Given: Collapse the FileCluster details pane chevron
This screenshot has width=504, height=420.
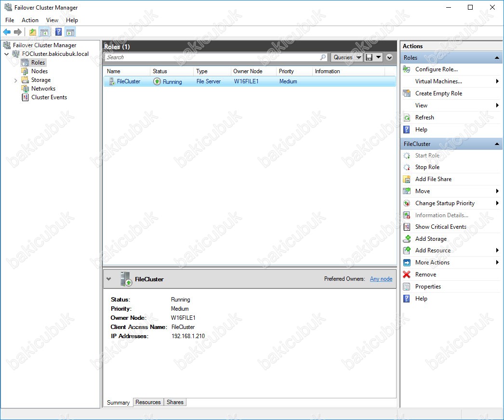Looking at the screenshot, I should [108, 279].
